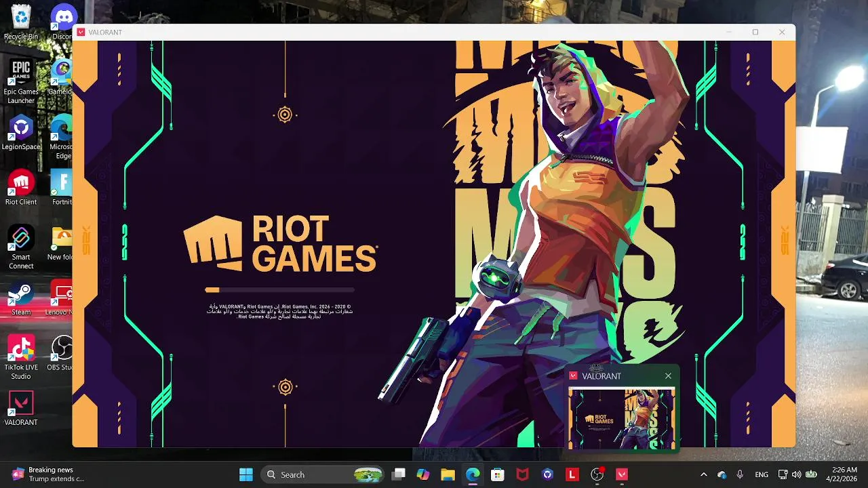Open OneDrive tray icon
Image resolution: width=868 pixels, height=488 pixels.
pyautogui.click(x=722, y=474)
